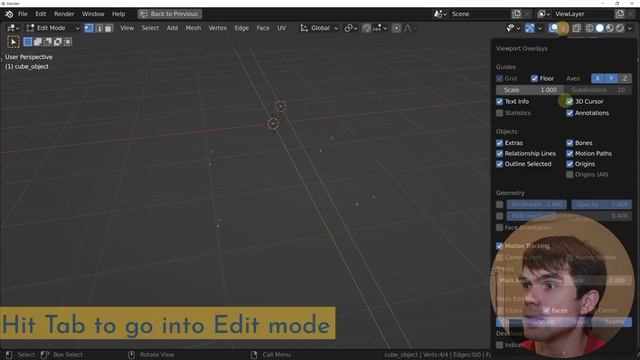640x360 pixels.
Task: Toggle the Show Gizmo icon
Action: tap(529, 28)
